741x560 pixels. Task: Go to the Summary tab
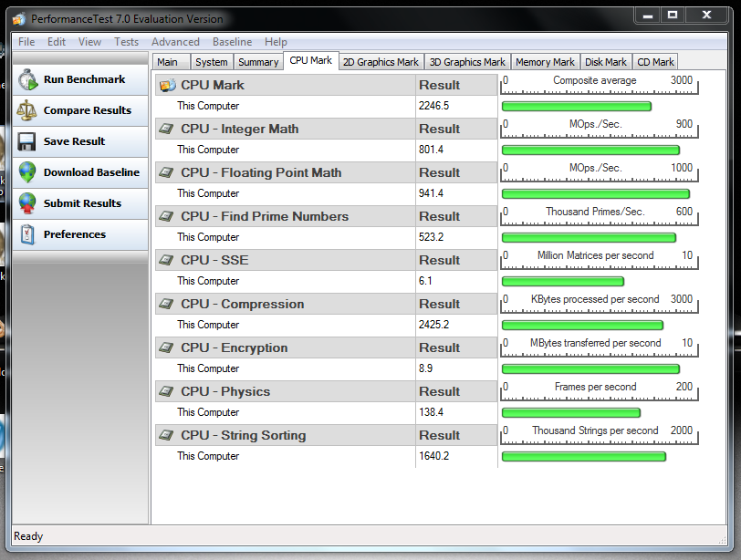258,62
